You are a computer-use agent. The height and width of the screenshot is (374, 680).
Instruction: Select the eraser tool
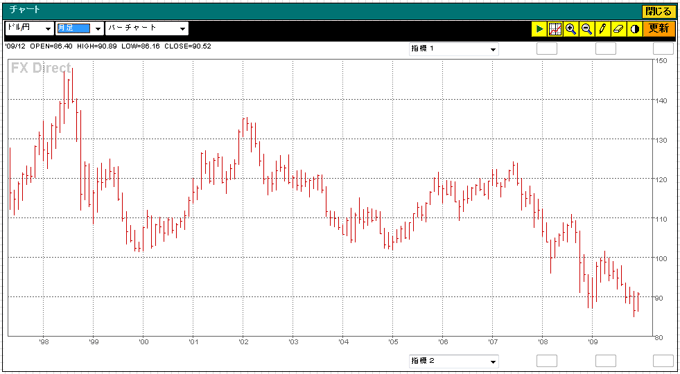click(618, 29)
